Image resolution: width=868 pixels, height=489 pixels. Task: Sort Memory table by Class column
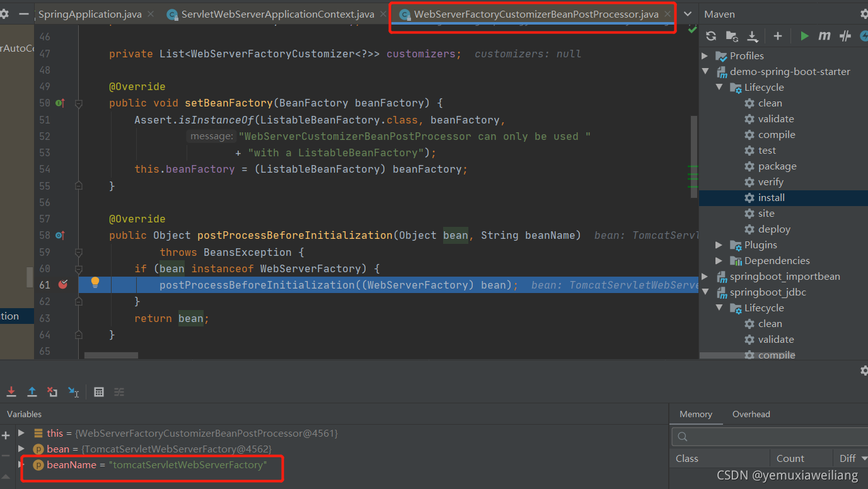[x=719, y=459]
